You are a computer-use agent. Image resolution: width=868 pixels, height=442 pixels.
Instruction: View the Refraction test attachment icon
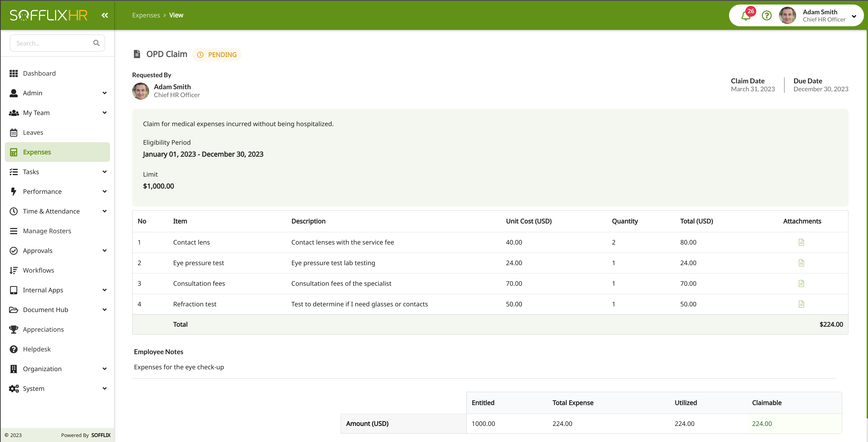click(802, 304)
